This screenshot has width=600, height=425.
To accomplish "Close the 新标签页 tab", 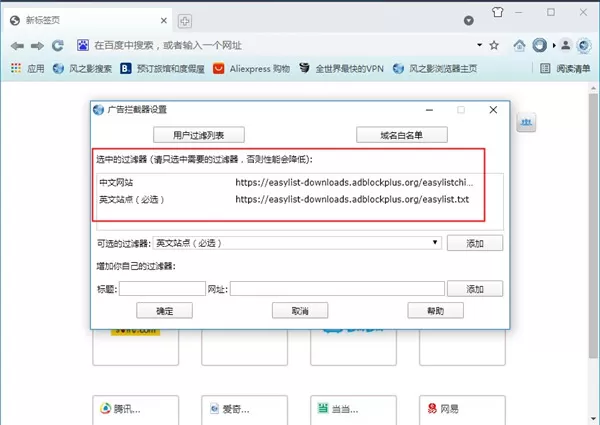I will [x=164, y=20].
